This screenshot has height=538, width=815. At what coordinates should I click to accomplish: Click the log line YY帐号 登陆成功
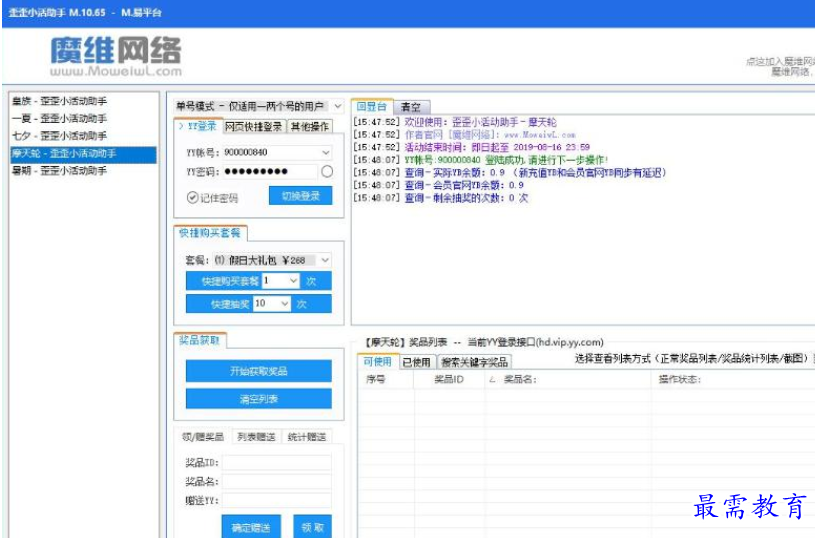coord(481,160)
